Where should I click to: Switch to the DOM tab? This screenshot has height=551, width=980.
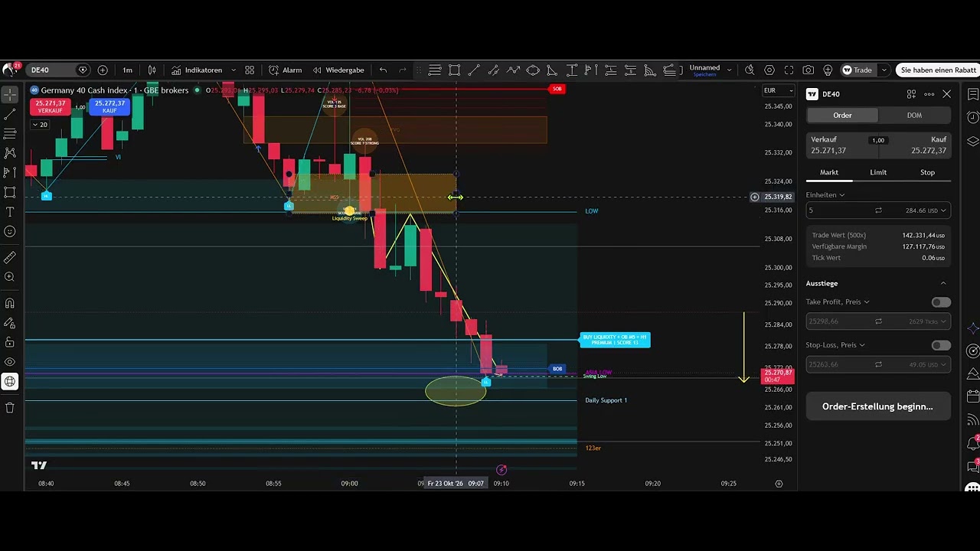[914, 115]
